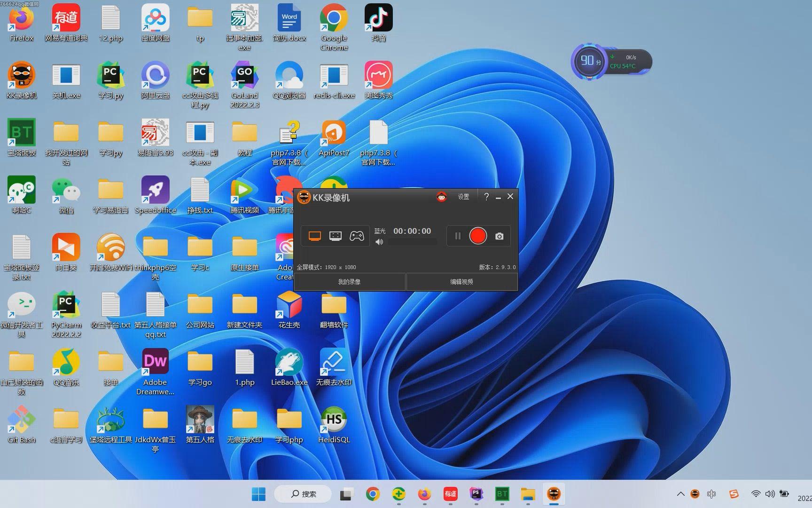The image size is (812, 508).
Task: Open 设置 in KK录像机
Action: [464, 197]
